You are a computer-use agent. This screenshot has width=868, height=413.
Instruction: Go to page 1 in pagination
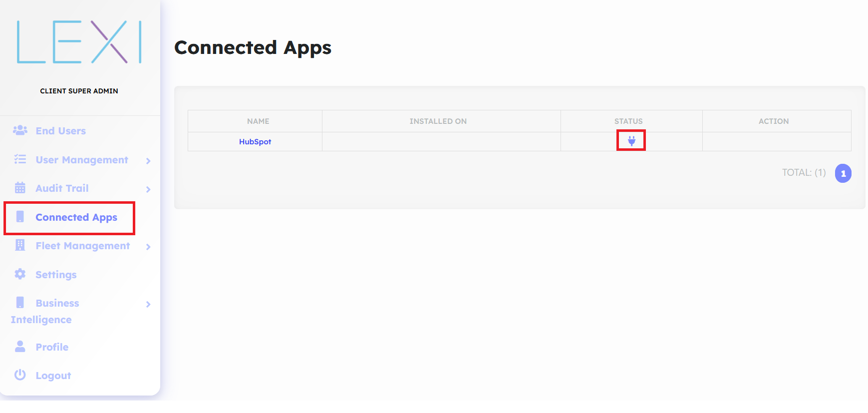coord(843,173)
